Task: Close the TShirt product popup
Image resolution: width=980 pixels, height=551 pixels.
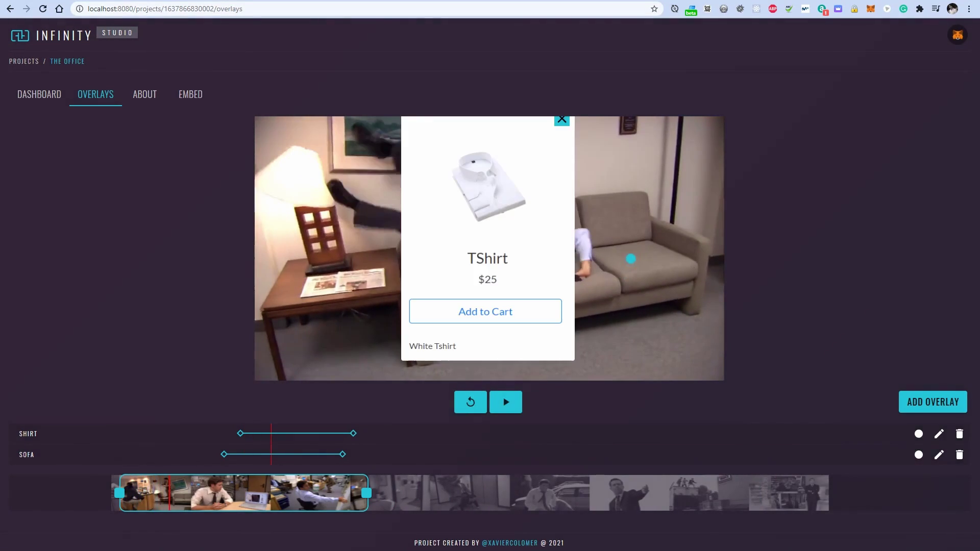Action: (561, 120)
